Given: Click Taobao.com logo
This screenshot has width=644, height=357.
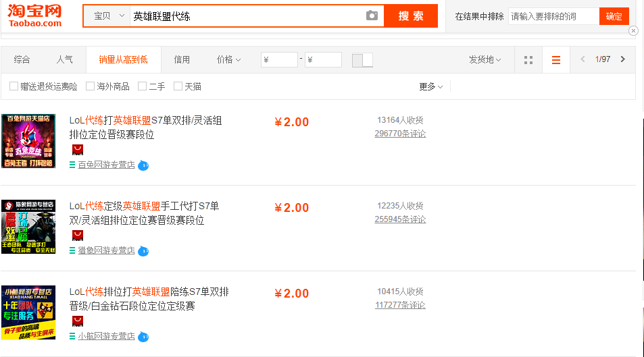Looking at the screenshot, I should pyautogui.click(x=35, y=16).
